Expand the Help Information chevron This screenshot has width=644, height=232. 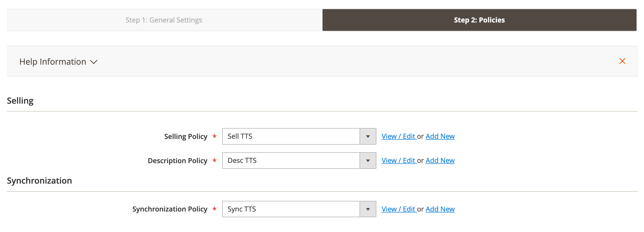pyautogui.click(x=94, y=62)
